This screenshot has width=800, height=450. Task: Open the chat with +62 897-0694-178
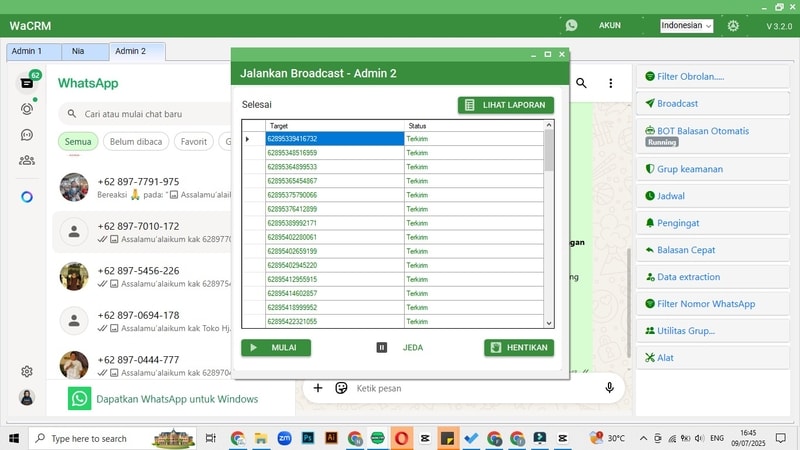[x=142, y=321]
